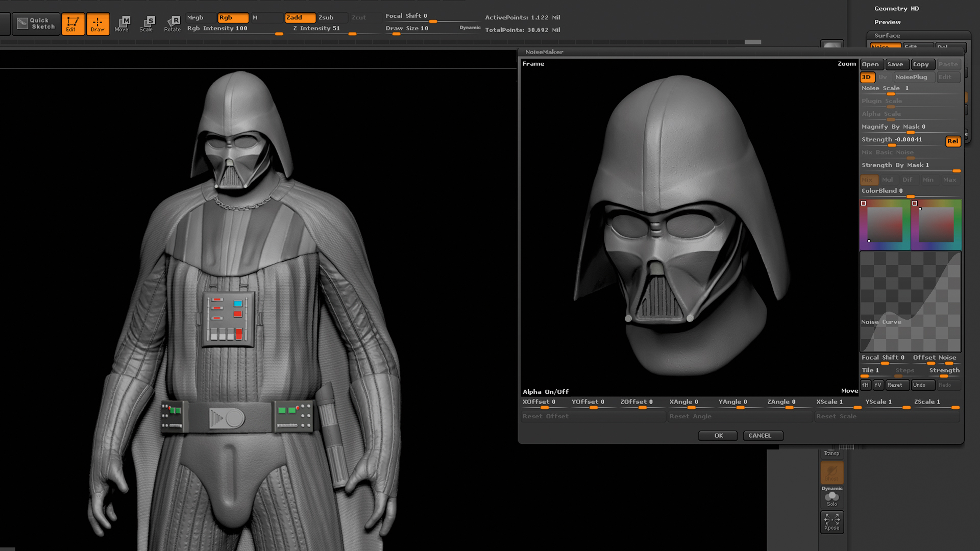Undo noise curve change
Viewport: 980px width, 551px height.
(923, 385)
